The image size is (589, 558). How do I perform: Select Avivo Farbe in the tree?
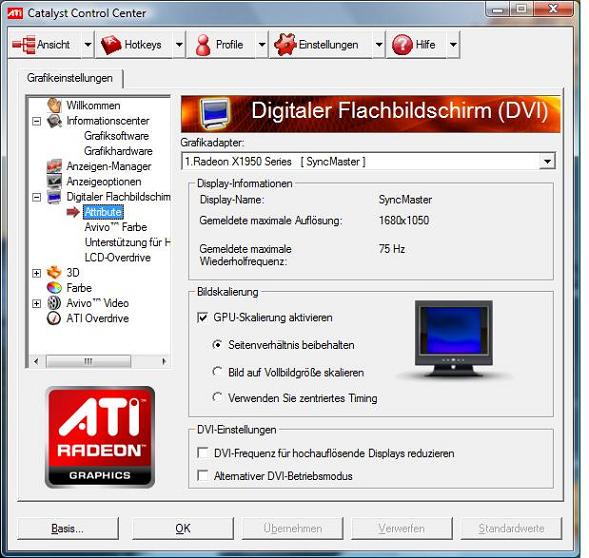tap(116, 227)
